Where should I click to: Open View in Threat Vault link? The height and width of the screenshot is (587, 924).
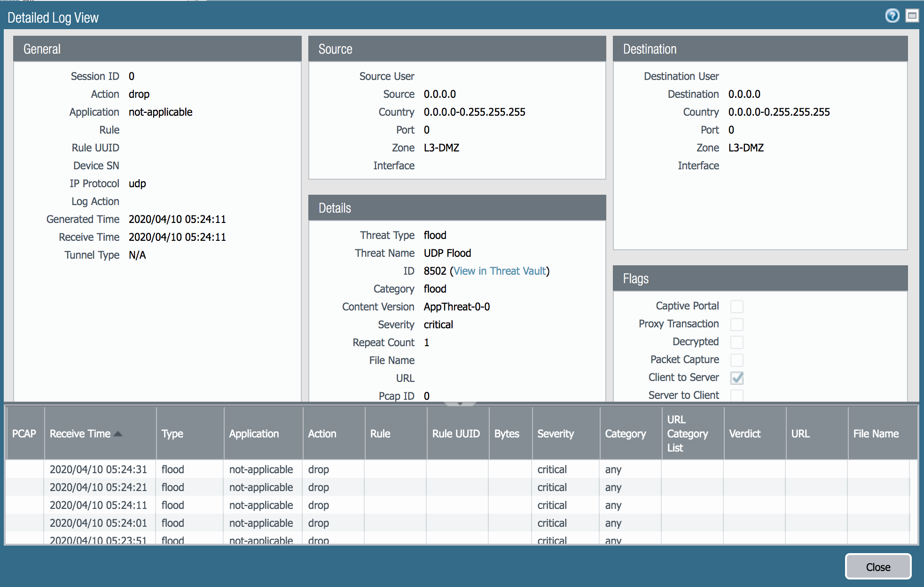coord(500,271)
